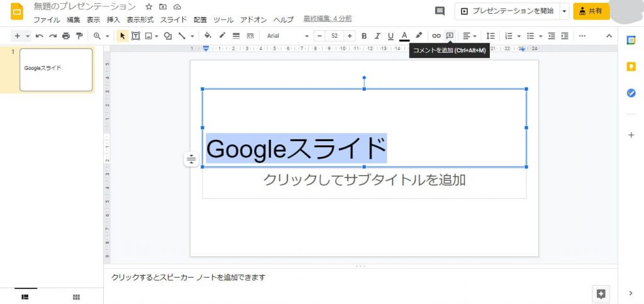Toggle italic formatting

[377, 36]
